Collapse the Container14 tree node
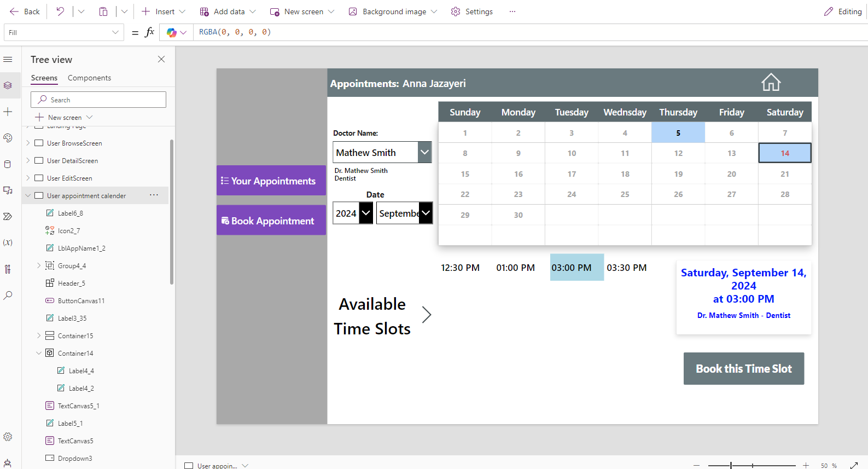The height and width of the screenshot is (469, 868). coord(39,353)
